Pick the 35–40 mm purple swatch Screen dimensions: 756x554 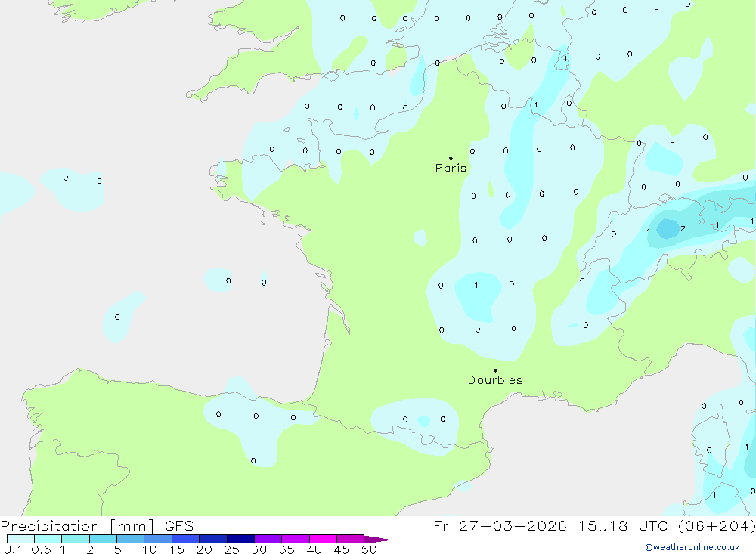[296, 539]
